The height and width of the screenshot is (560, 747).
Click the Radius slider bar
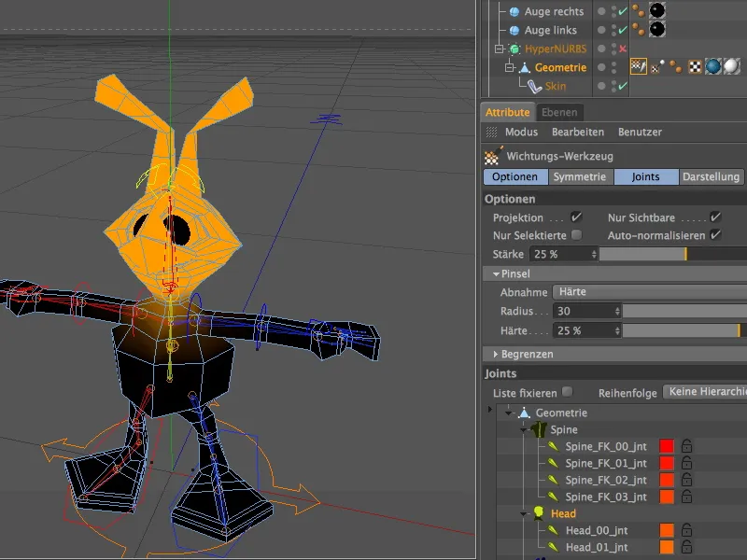[x=684, y=311]
